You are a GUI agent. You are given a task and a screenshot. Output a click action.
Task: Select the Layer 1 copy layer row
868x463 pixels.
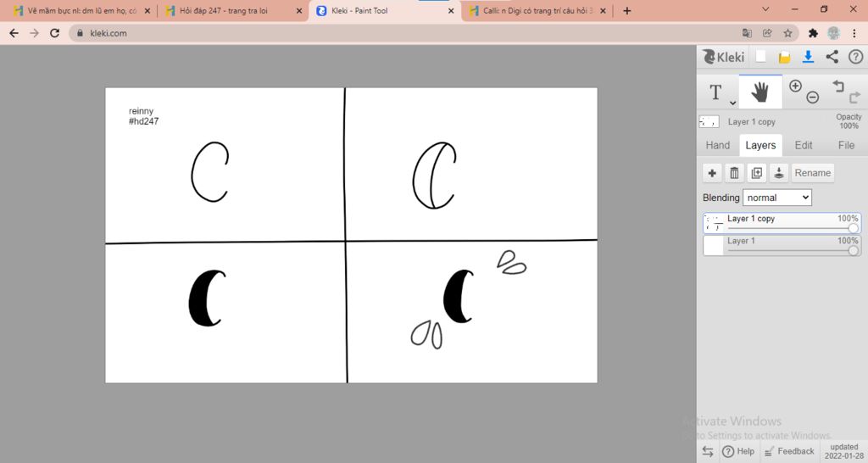pos(782,223)
